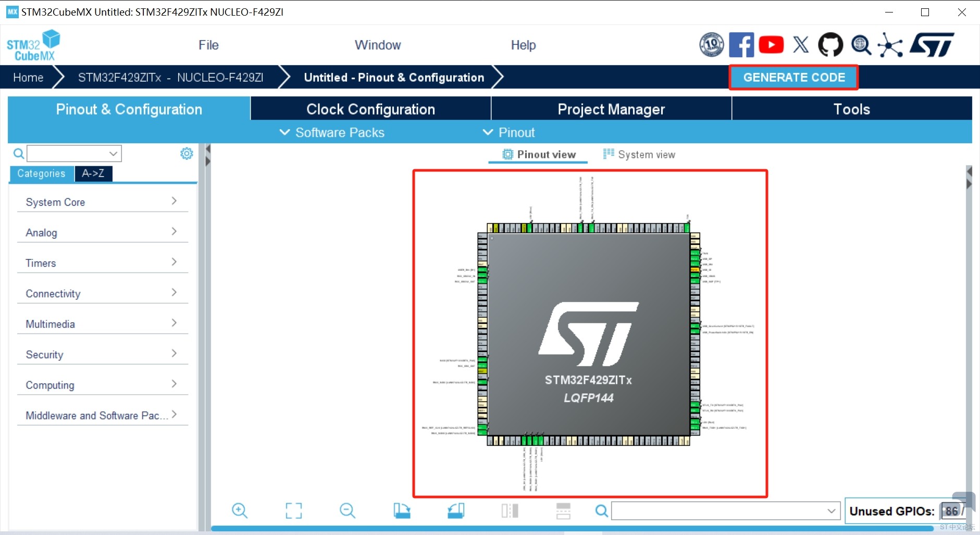Viewport: 980px width, 535px height.
Task: Click the zoom in magnifier icon
Action: point(240,511)
